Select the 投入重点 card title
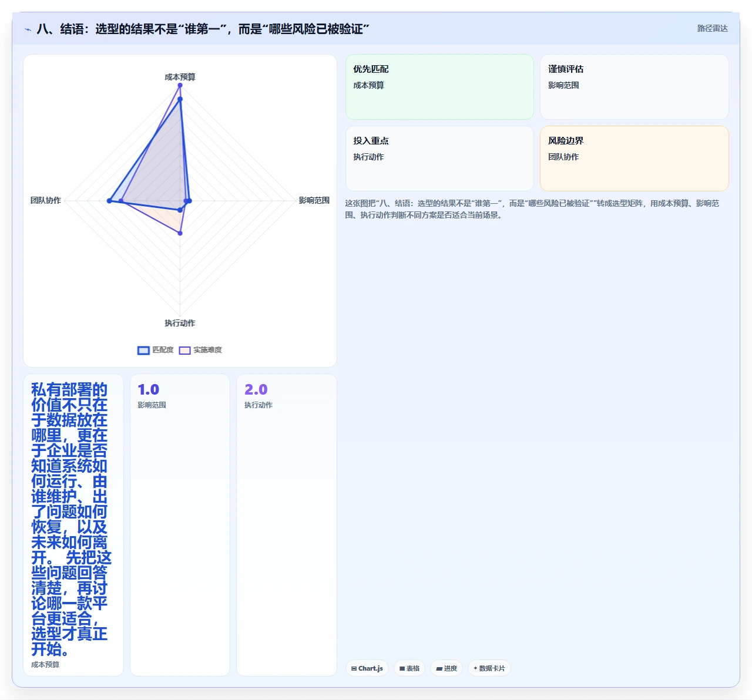Image resolution: width=752 pixels, height=700 pixels. click(371, 141)
